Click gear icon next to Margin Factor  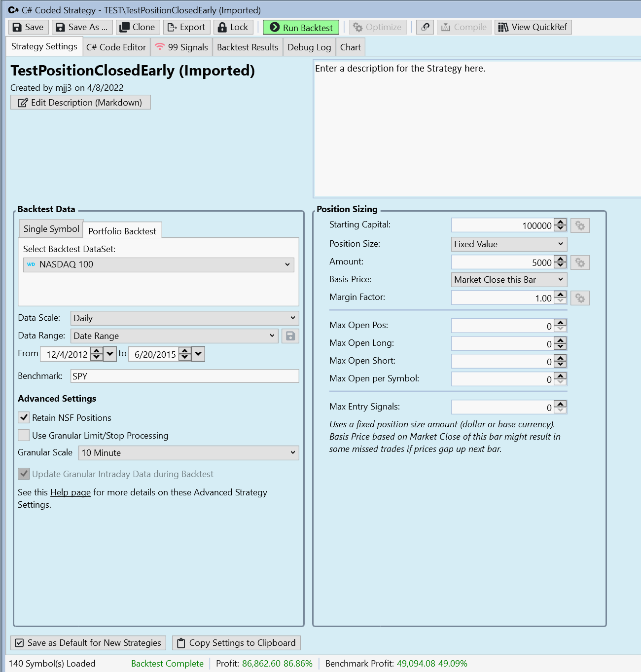(x=580, y=299)
